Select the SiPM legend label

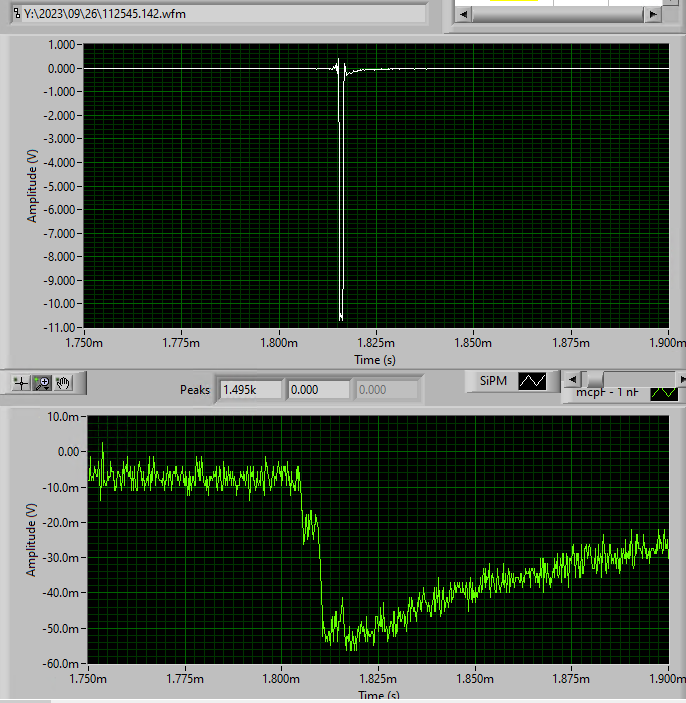click(x=493, y=381)
